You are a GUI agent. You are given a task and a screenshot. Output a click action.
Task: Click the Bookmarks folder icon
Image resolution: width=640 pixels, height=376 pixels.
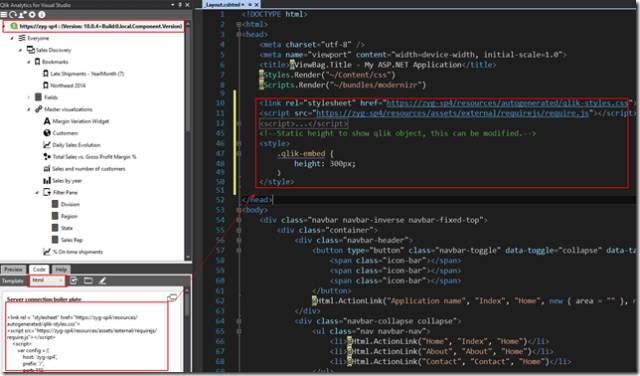(x=37, y=62)
